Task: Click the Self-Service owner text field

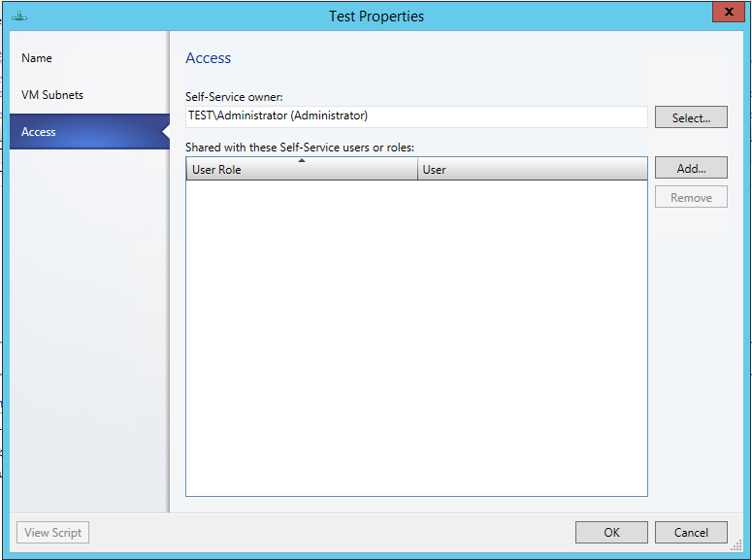Action: point(416,116)
